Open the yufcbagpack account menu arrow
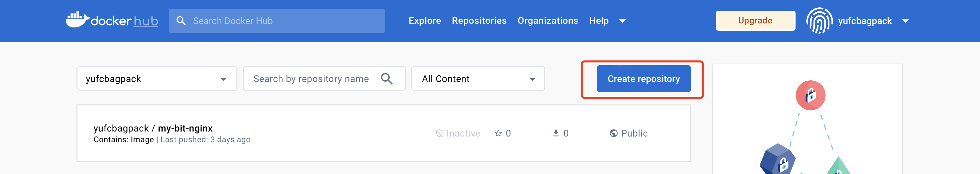The height and width of the screenshot is (174, 980). (906, 21)
